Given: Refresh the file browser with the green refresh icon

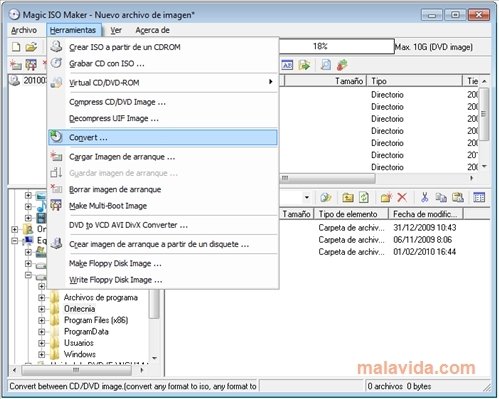Looking at the screenshot, I should (x=364, y=198).
